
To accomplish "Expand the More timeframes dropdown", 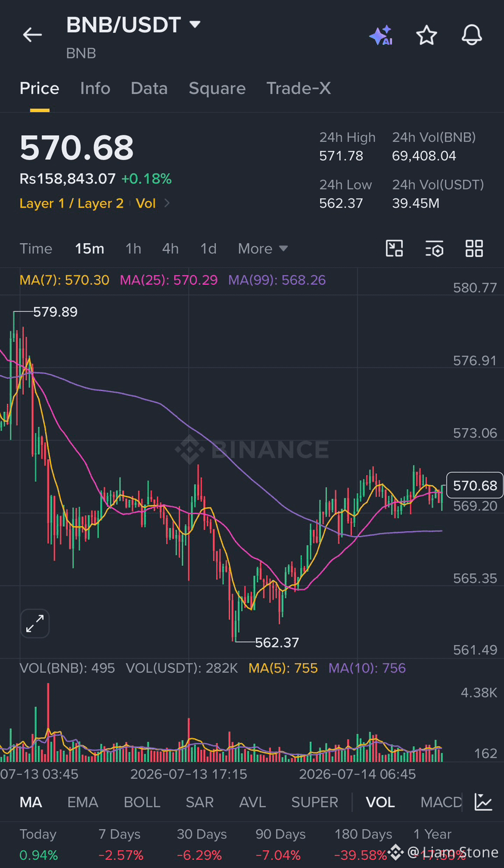I will tap(263, 249).
